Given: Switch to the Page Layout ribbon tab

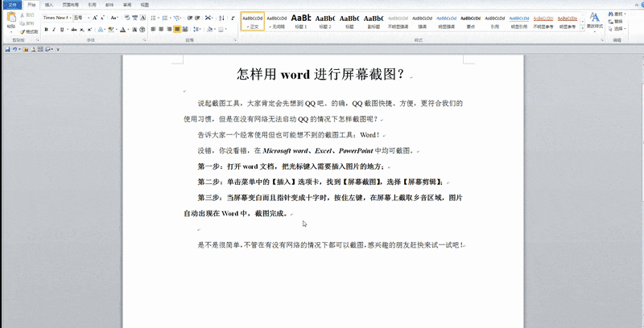Looking at the screenshot, I should 70,5.
